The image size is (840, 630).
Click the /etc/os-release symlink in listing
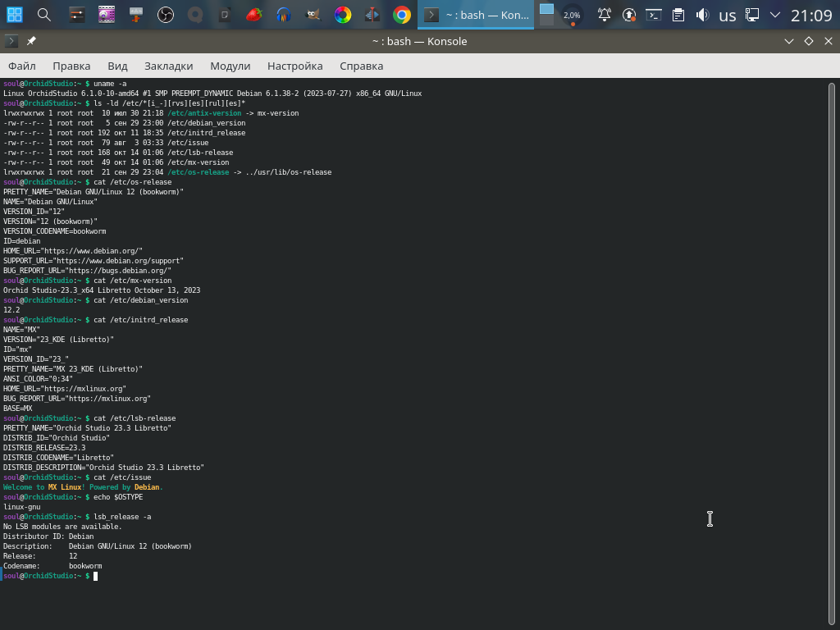coord(199,172)
